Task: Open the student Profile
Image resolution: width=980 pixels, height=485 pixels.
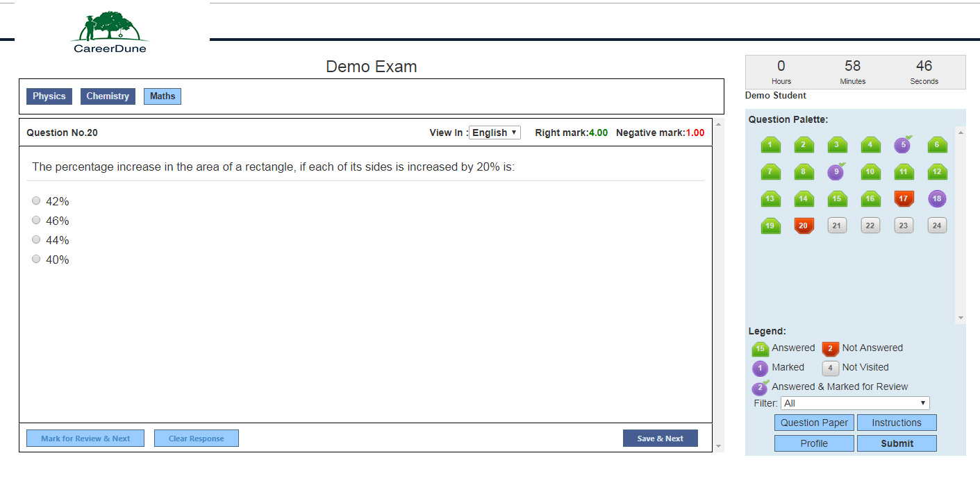Action: click(814, 443)
